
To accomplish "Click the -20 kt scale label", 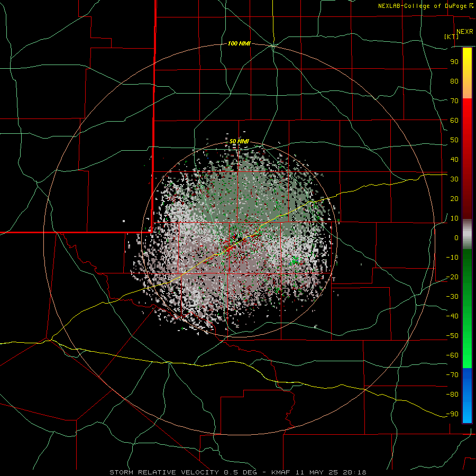I will (452, 277).
